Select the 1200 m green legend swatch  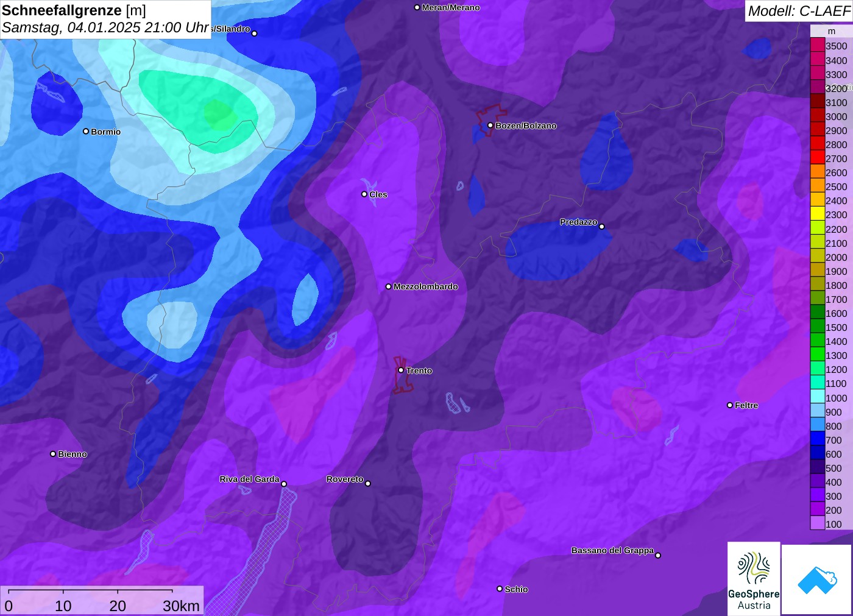coord(818,368)
